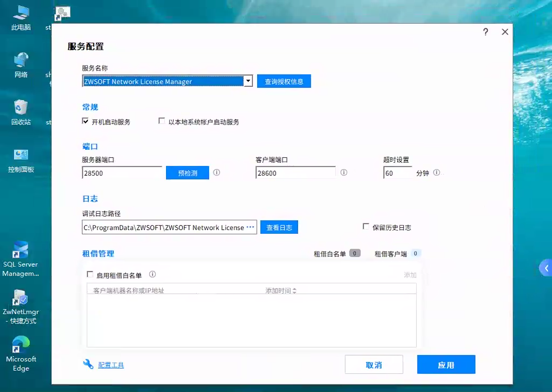Click 查询授权信息 button
Viewport: 552px width, 392px height.
pos(284,81)
